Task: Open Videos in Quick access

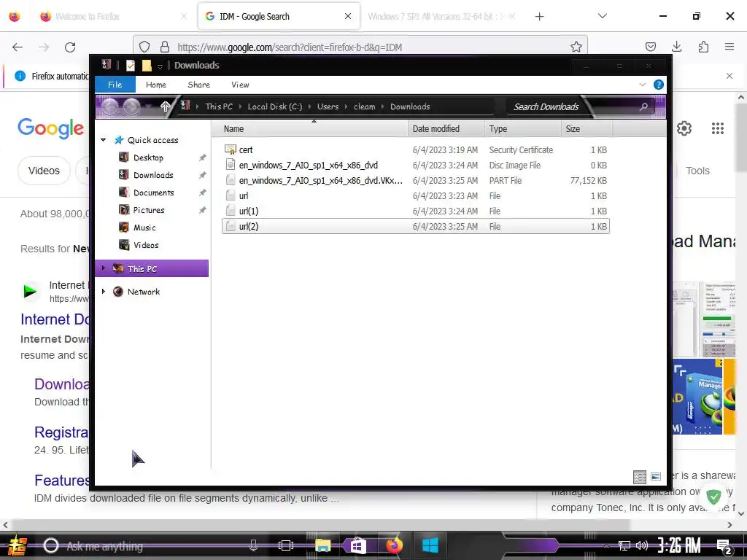Action: 145,245
